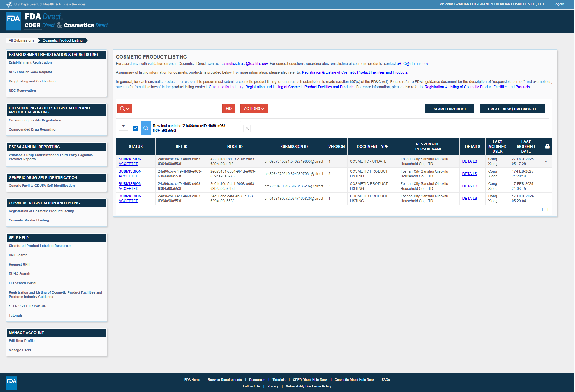Click CREATE NEW / UPLOAD FILE button

[512, 109]
